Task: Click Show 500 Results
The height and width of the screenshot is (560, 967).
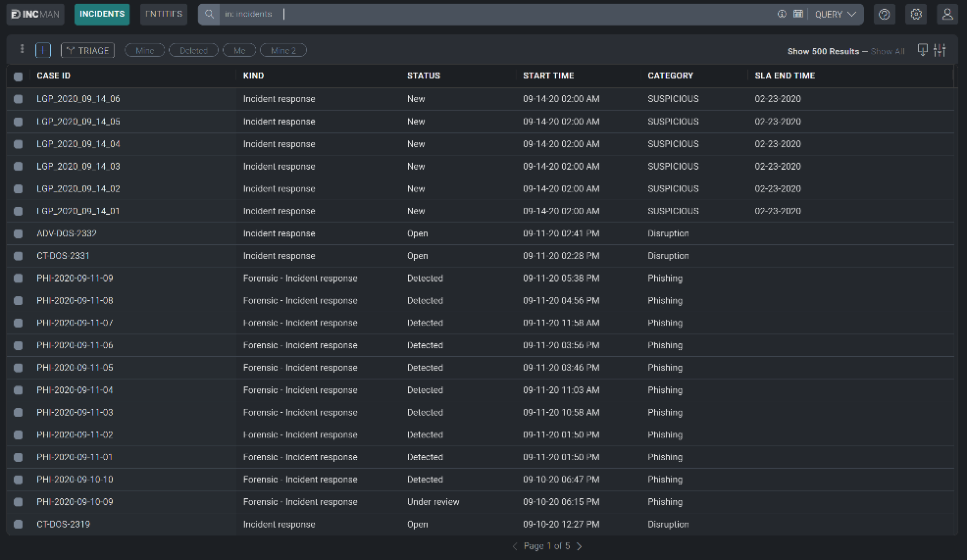Action: click(823, 51)
